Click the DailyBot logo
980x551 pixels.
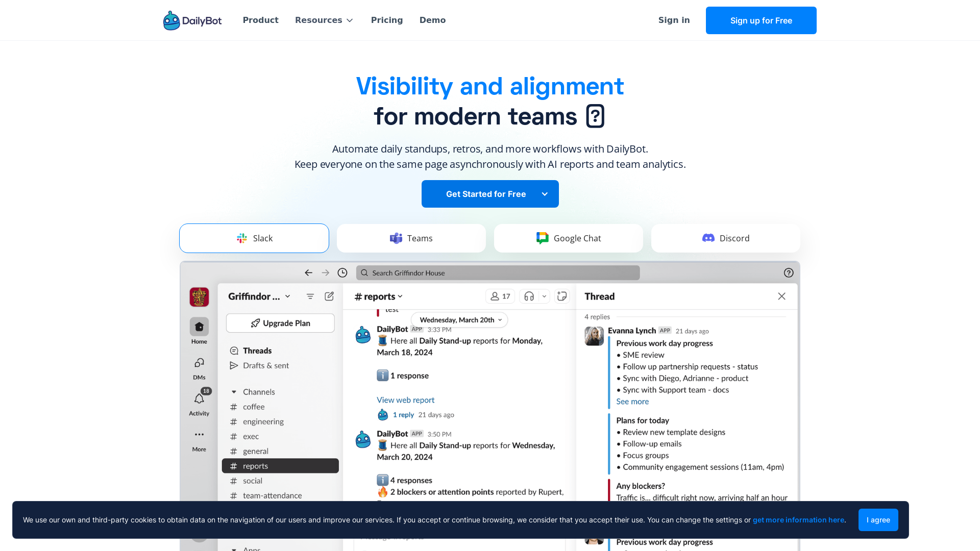coord(192,20)
